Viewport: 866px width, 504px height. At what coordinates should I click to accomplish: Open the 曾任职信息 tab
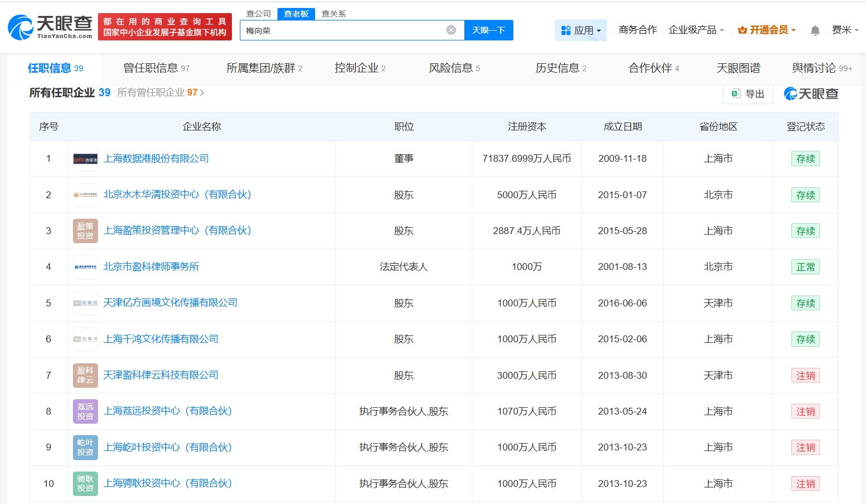(x=156, y=68)
